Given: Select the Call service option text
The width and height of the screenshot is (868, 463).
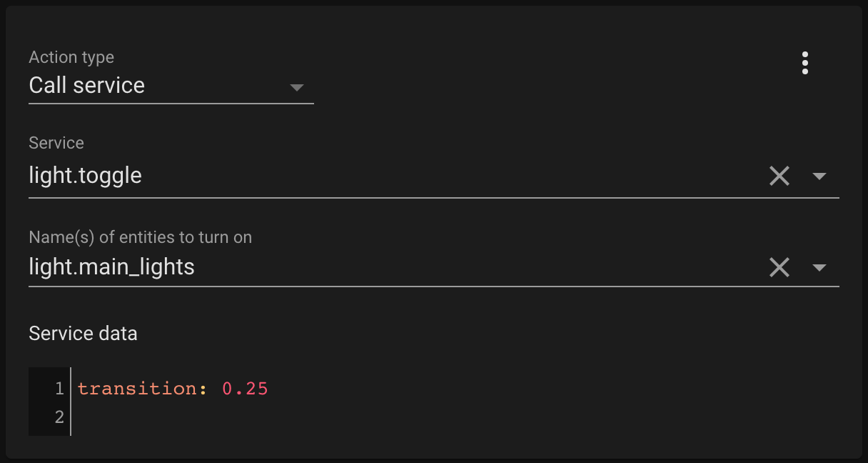Looking at the screenshot, I should click(x=86, y=86).
